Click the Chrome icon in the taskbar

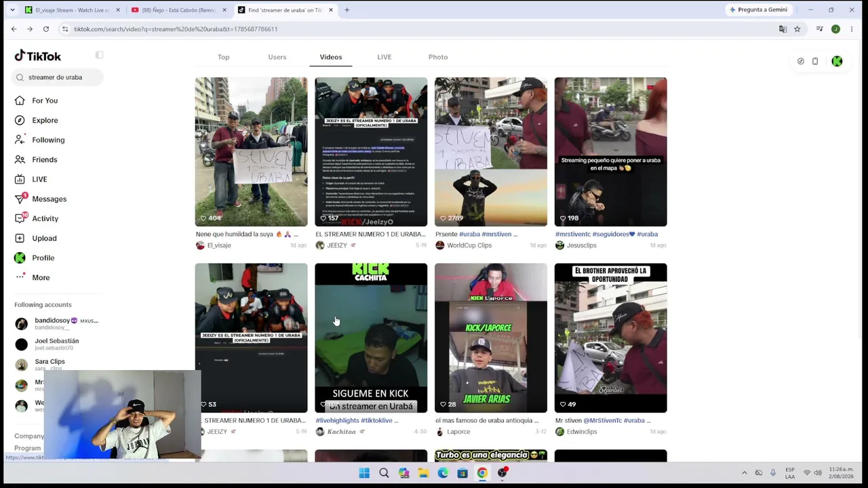click(x=482, y=473)
